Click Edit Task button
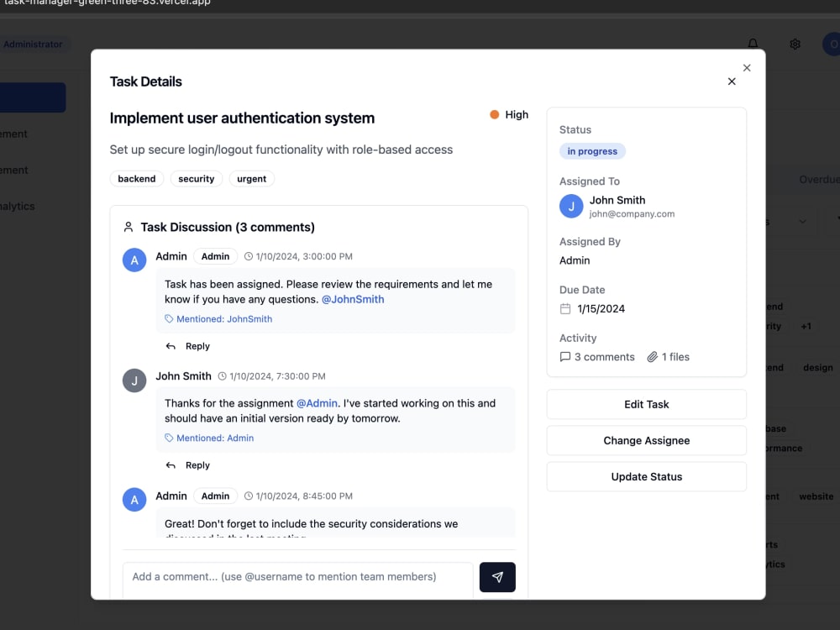Screen dimensions: 840x630 (647, 405)
